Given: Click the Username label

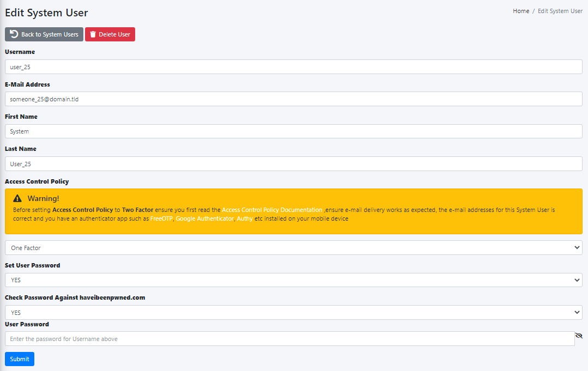Looking at the screenshot, I should click(x=20, y=52).
